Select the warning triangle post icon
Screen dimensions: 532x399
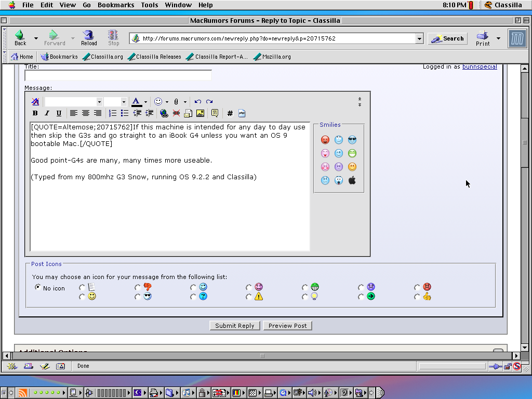(x=249, y=297)
